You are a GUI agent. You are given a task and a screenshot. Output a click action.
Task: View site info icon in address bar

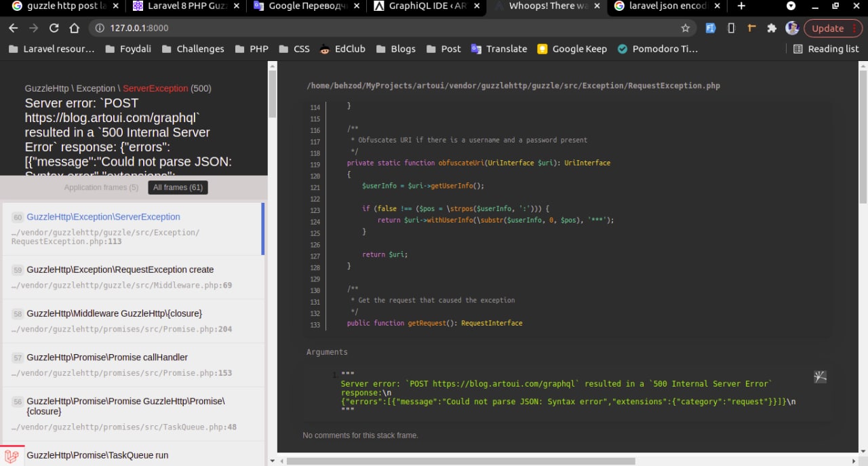click(100, 28)
